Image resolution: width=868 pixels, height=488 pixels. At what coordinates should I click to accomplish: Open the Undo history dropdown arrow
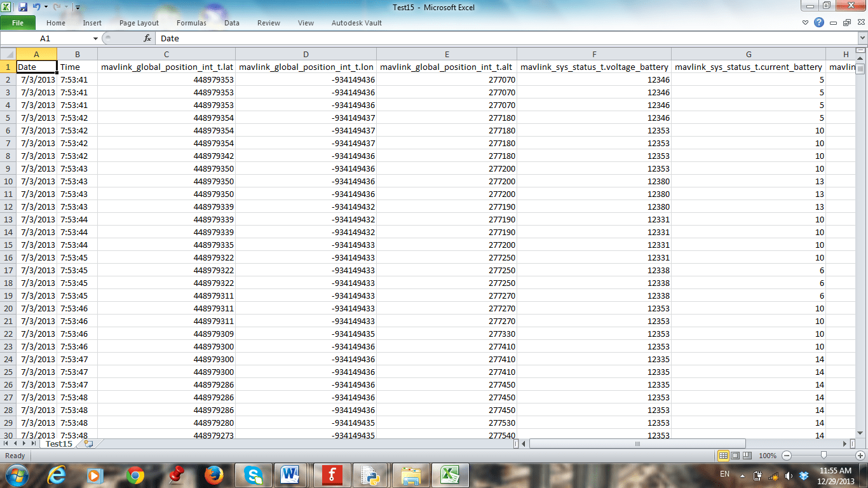46,8
